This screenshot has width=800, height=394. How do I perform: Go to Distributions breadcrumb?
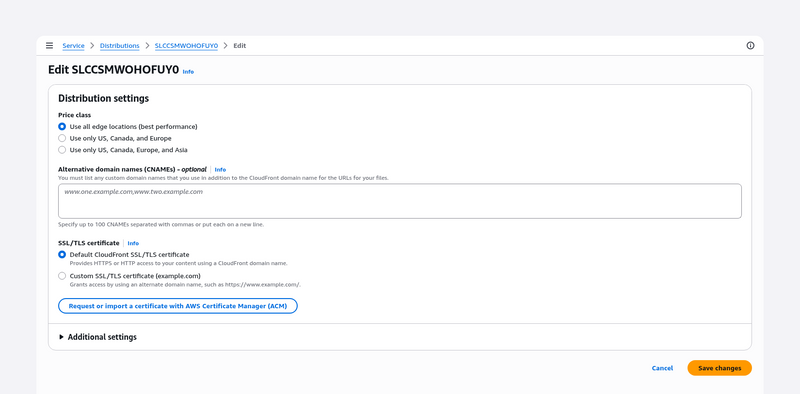pyautogui.click(x=119, y=46)
